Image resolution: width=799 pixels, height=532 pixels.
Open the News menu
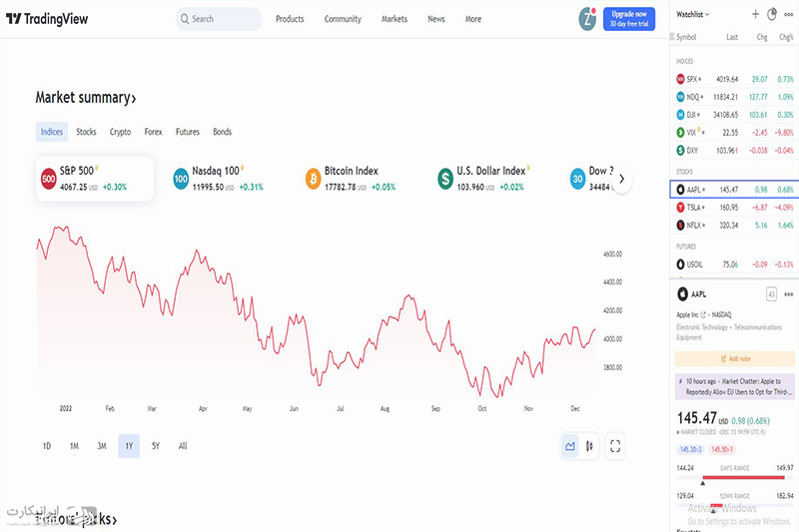436,19
